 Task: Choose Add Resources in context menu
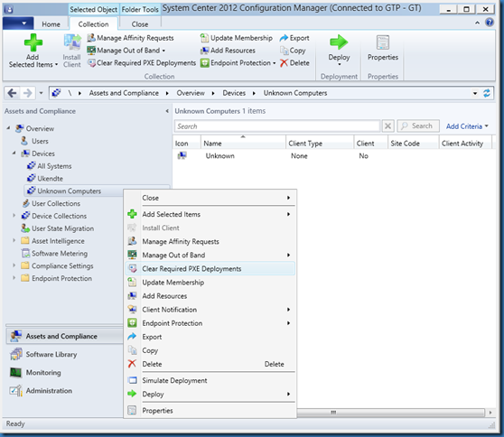(210, 296)
